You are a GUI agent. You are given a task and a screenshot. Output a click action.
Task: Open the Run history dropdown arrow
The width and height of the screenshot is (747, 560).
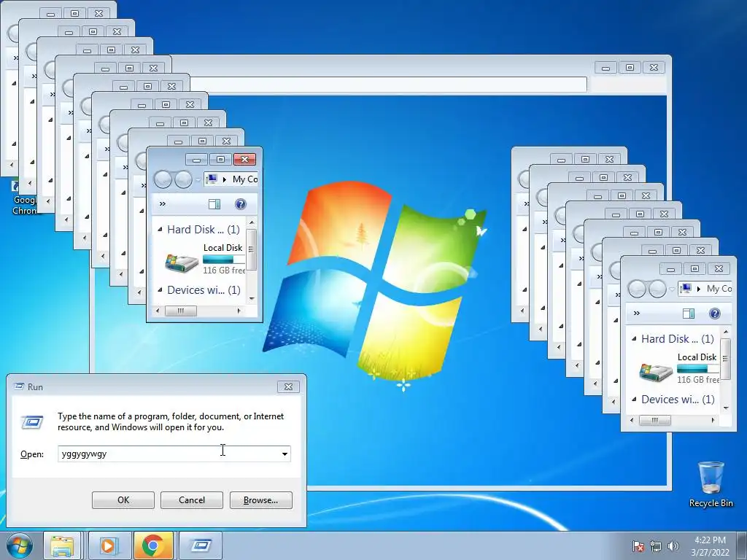tap(285, 454)
